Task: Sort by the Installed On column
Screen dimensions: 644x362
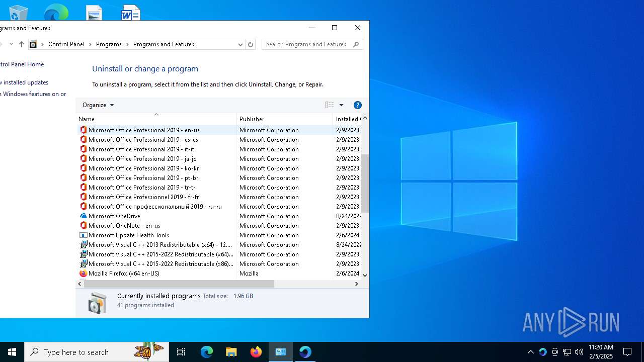Action: coord(347,119)
